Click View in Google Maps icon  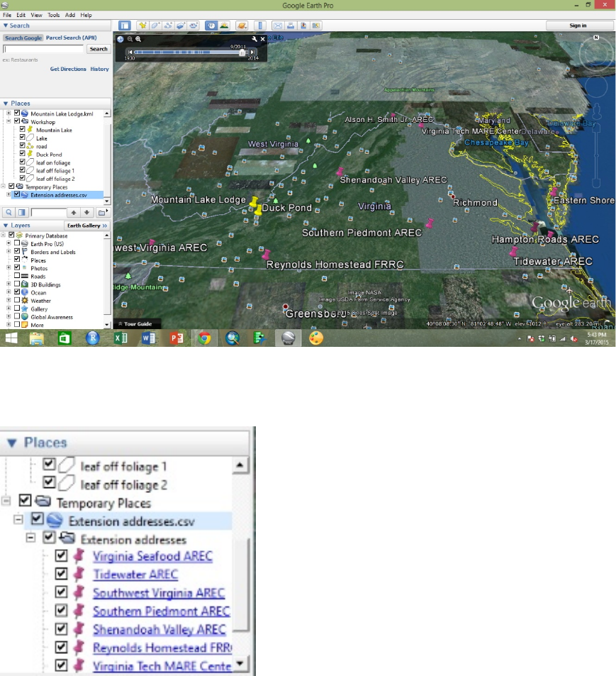[317, 26]
